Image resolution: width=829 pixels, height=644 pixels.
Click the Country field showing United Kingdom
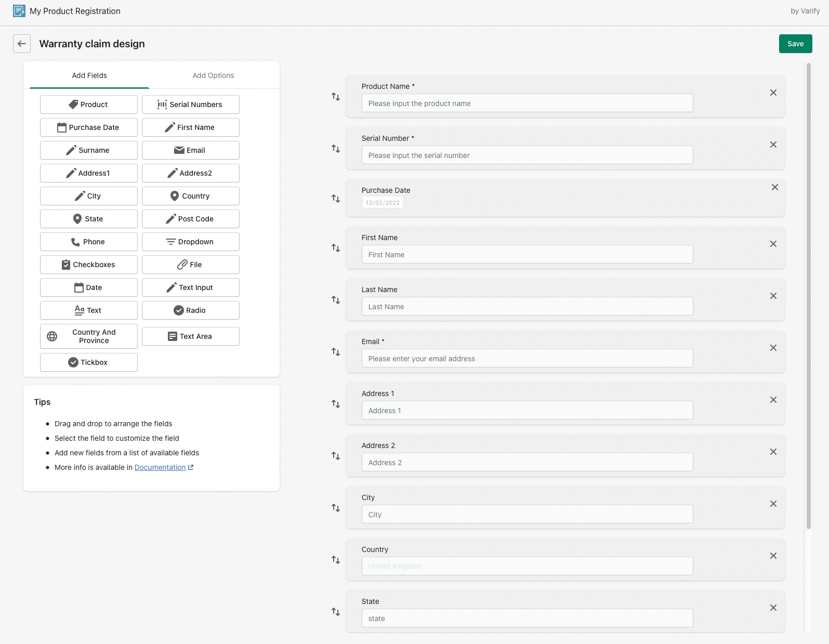tap(527, 566)
